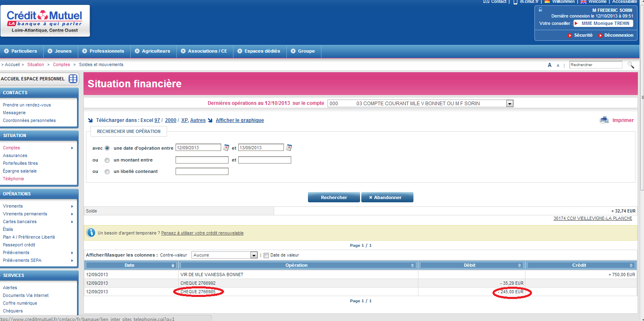Screen dimensions: 644x321
Task: Select the date d'opération radio button
Action: point(107,148)
